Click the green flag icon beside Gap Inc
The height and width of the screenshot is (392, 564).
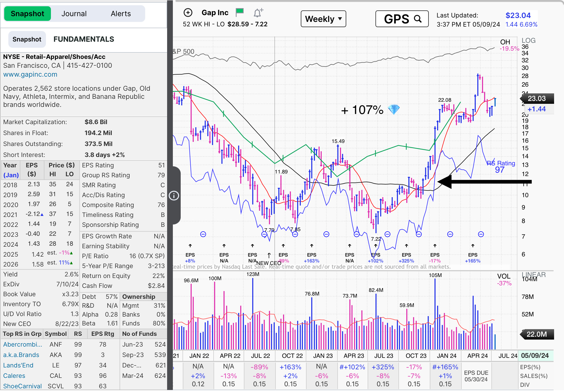(x=239, y=12)
